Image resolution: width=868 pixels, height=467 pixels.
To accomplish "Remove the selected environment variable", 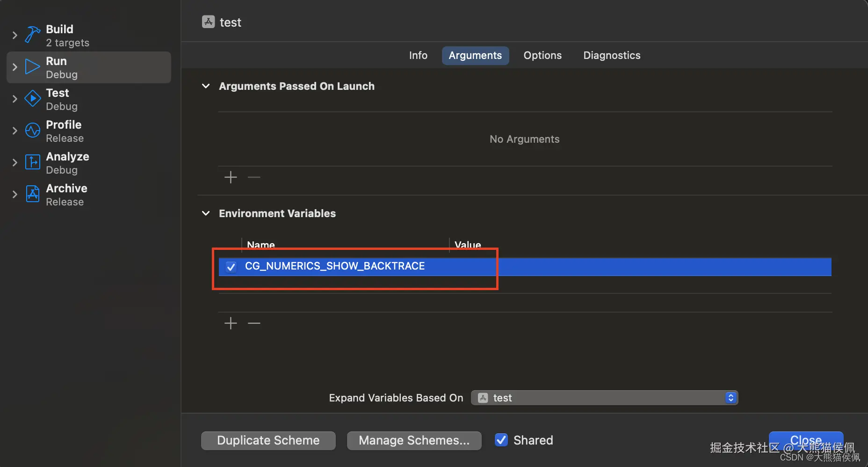I will (x=254, y=323).
